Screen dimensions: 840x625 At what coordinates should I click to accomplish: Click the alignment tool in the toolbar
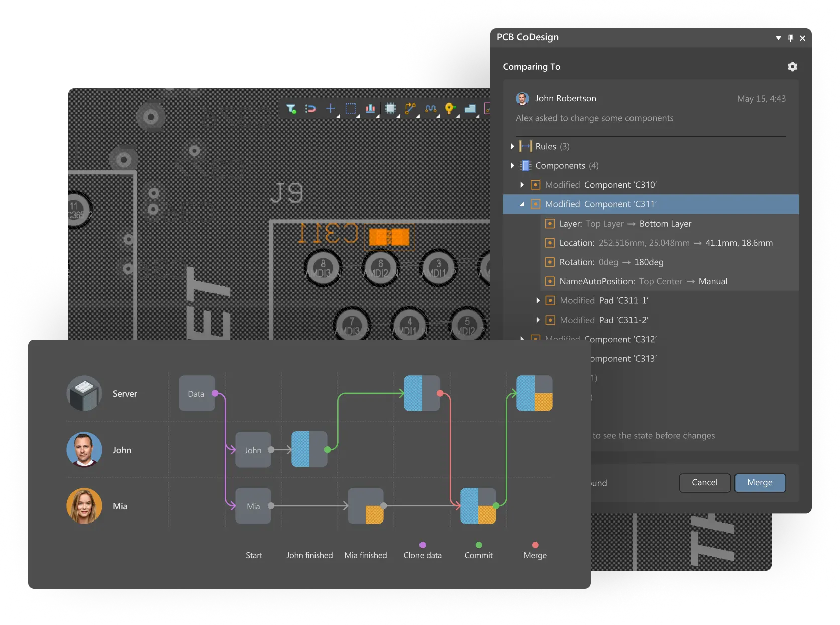(x=370, y=108)
